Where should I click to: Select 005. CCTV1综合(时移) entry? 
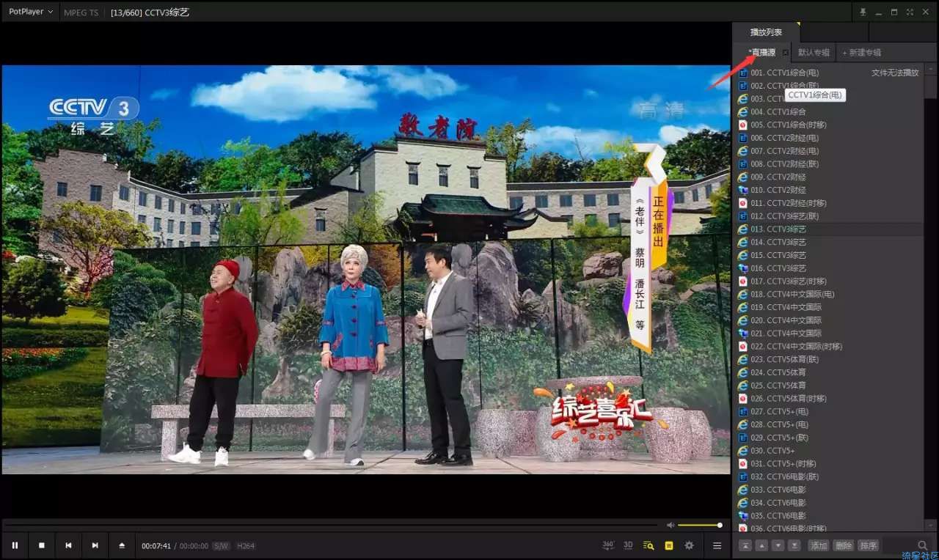coord(829,125)
